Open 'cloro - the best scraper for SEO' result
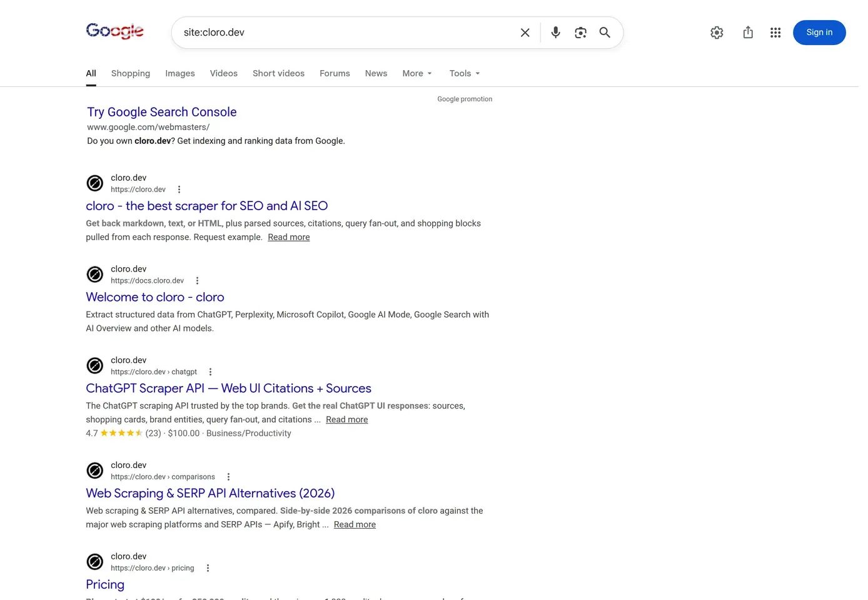 pos(206,206)
